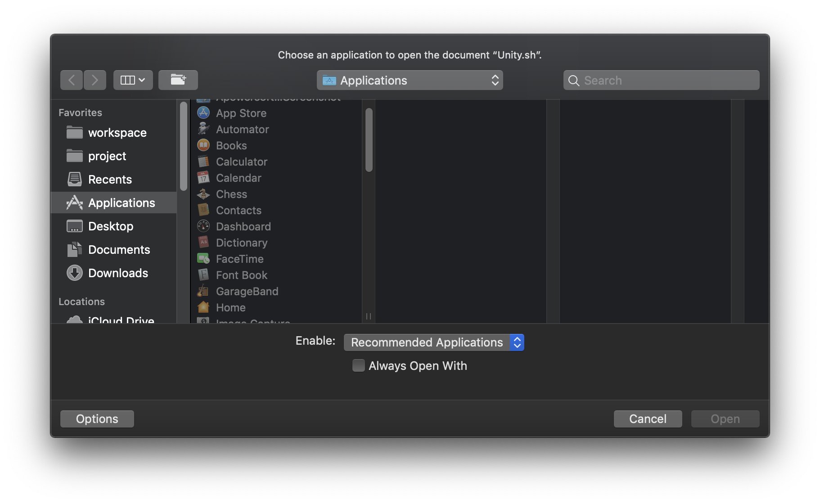Click the Home app house icon
Viewport: 820px width, 504px height.
203,307
